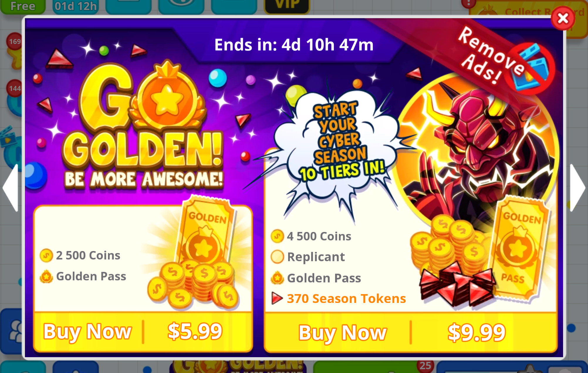Tap the 4 500 Coins coin icon

click(277, 236)
